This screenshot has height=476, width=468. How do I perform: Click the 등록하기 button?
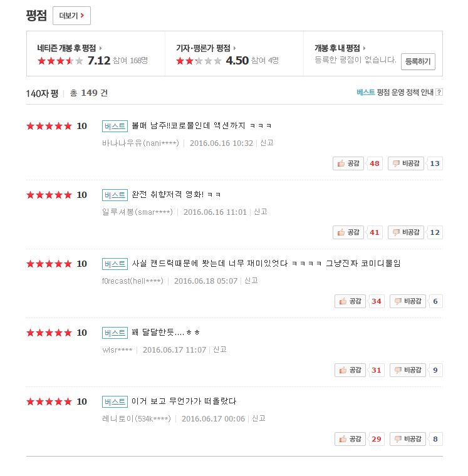pyautogui.click(x=418, y=61)
